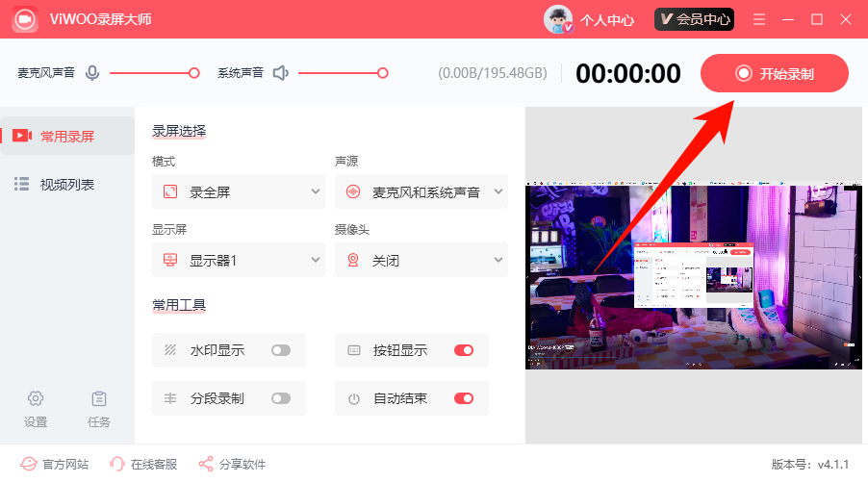The width and height of the screenshot is (868, 483).
Task: Click the monitor icon in 显示器1 field
Action: click(170, 260)
